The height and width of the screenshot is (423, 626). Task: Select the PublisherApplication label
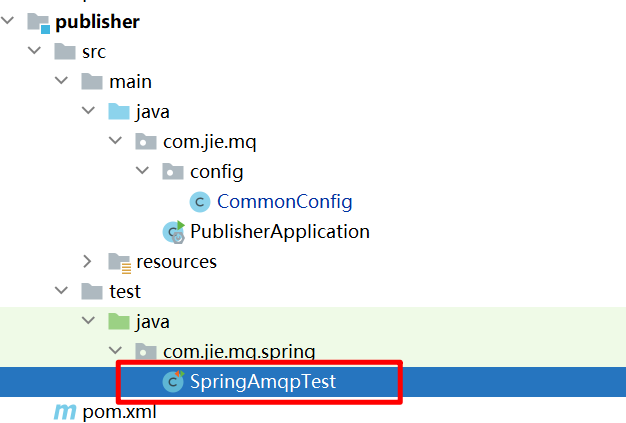pyautogui.click(x=280, y=232)
